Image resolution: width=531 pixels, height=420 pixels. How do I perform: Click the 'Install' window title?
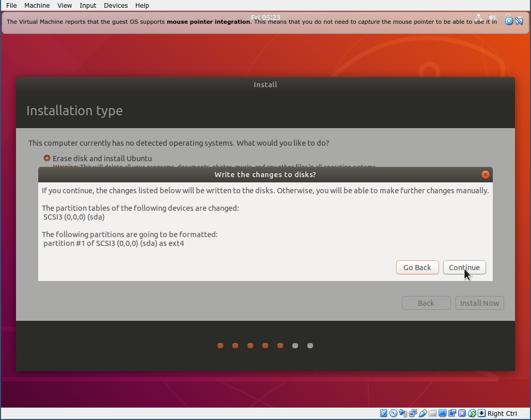[265, 85]
